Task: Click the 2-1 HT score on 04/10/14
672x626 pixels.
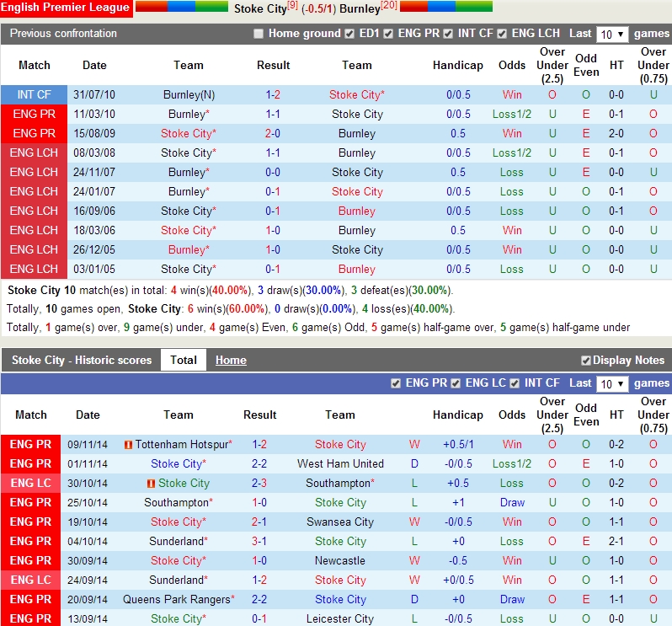Action: pyautogui.click(x=616, y=541)
